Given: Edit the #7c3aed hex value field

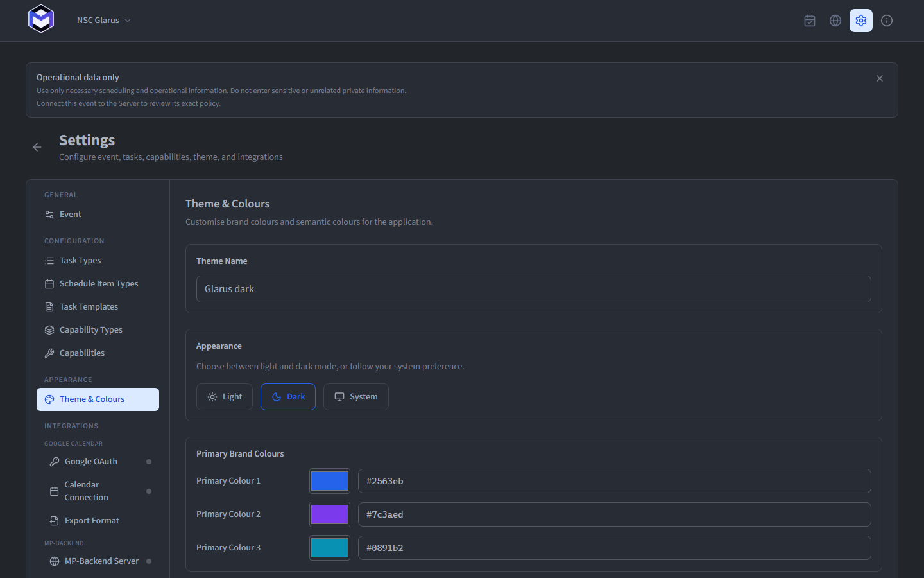Looking at the screenshot, I should 615,514.
